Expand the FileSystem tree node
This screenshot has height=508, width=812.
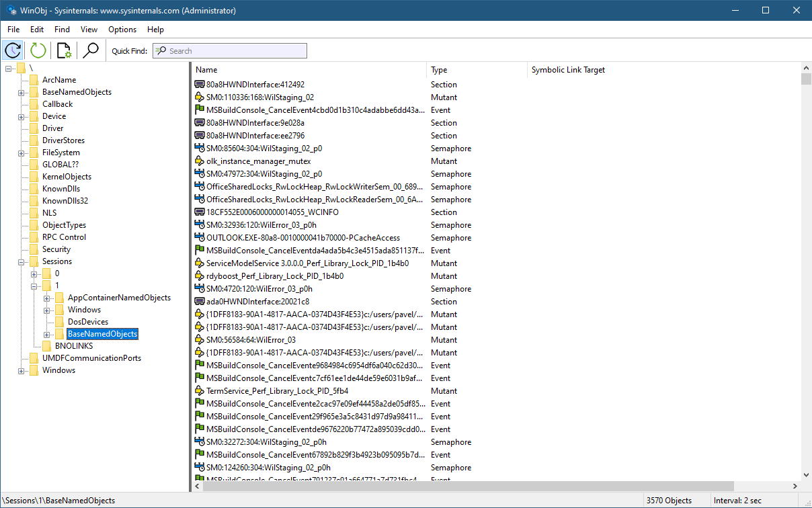click(22, 153)
